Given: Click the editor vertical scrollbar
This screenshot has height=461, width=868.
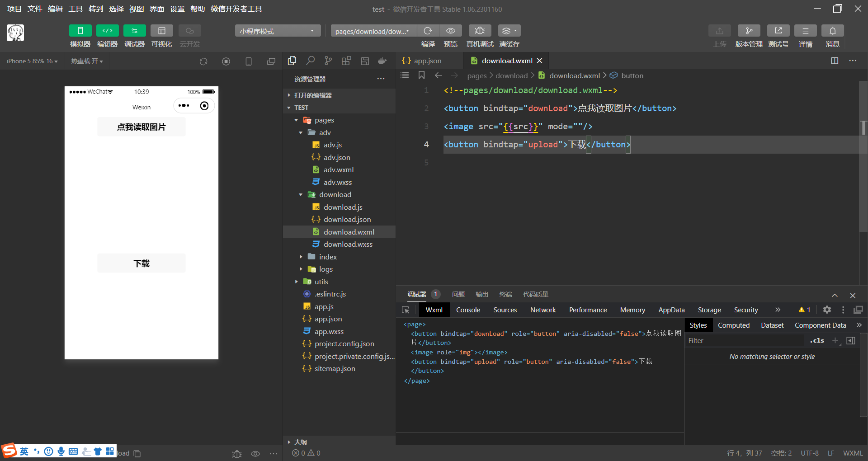Looking at the screenshot, I should (x=863, y=156).
